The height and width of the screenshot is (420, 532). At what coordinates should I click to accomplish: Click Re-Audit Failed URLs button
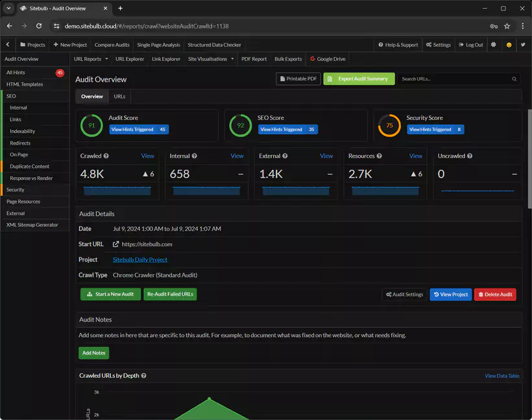(x=170, y=294)
